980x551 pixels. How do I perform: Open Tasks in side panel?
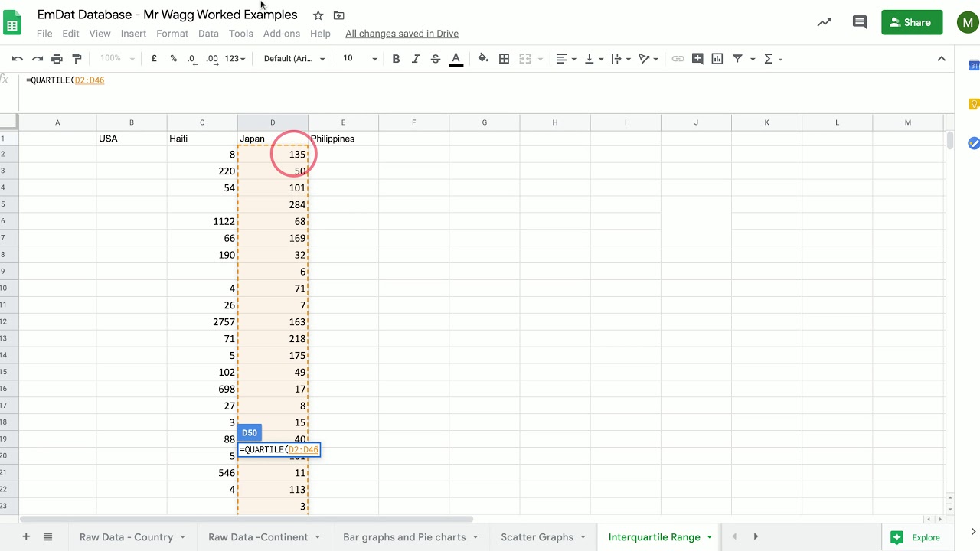[x=974, y=142]
